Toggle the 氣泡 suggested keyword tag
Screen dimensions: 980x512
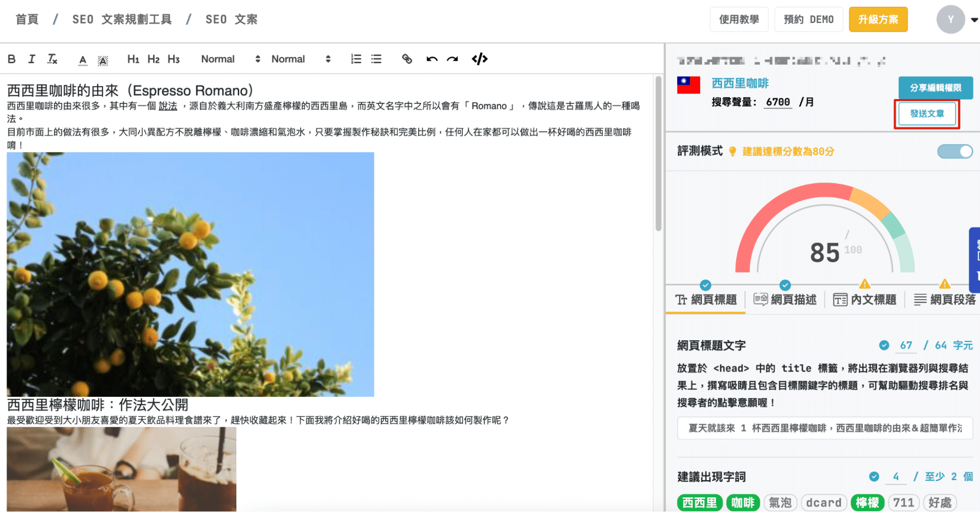tap(780, 503)
